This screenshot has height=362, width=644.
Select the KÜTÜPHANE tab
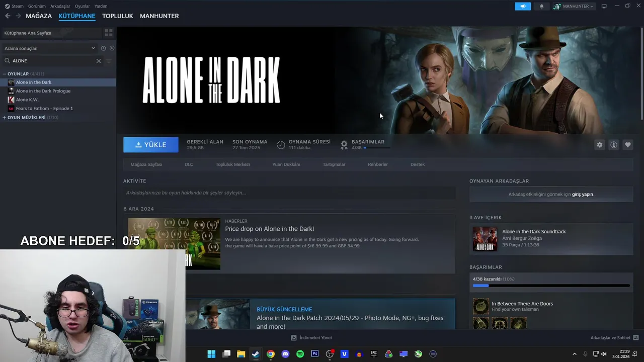(77, 16)
